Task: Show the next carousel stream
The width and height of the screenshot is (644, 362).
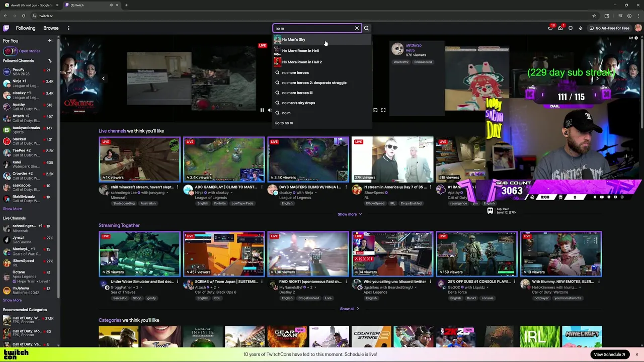Action: tap(597, 78)
